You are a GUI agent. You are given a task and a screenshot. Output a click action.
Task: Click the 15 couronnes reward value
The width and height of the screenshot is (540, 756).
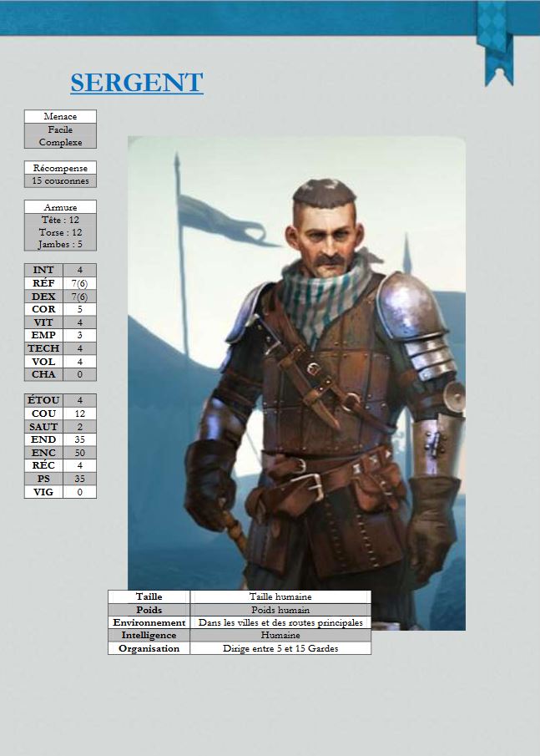pyautogui.click(x=60, y=180)
